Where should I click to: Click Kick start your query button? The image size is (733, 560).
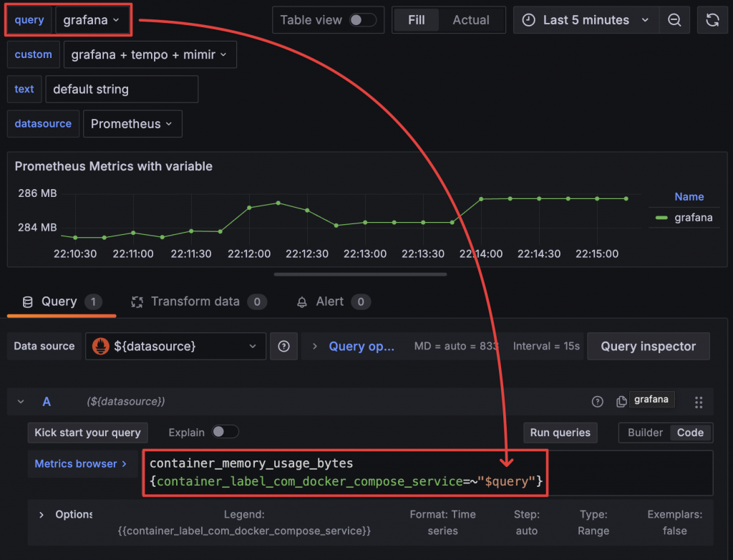pyautogui.click(x=87, y=433)
